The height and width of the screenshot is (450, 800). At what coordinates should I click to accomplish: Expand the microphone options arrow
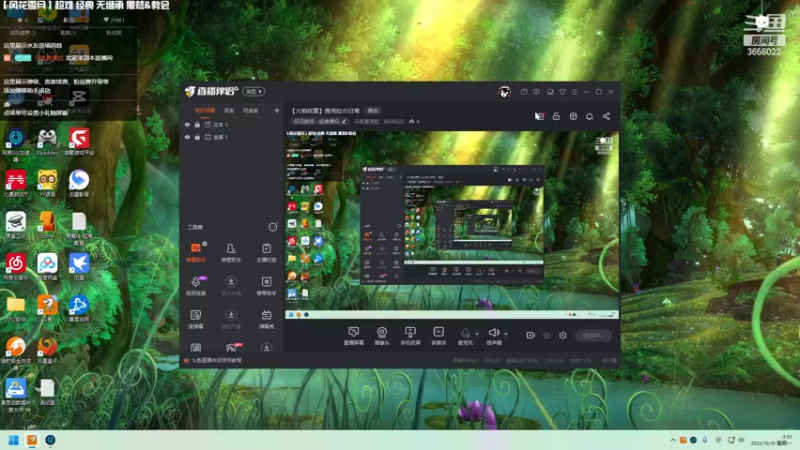point(477,334)
